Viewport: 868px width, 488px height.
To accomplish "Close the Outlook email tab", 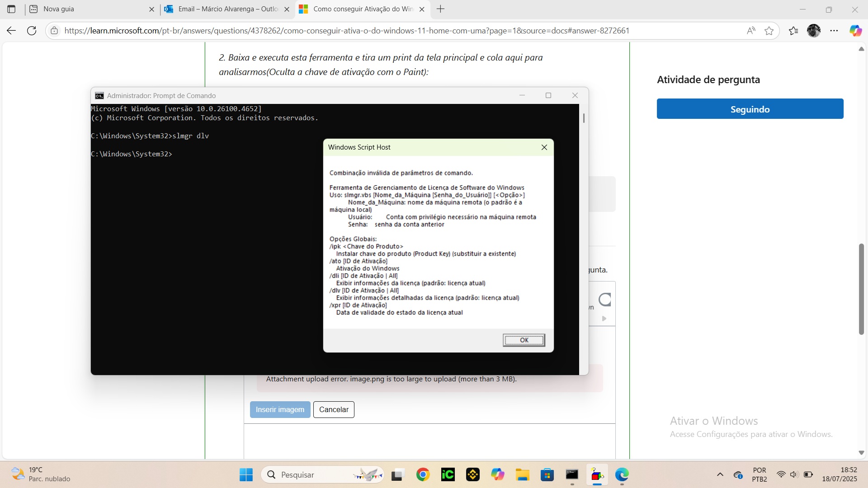I will click(287, 9).
